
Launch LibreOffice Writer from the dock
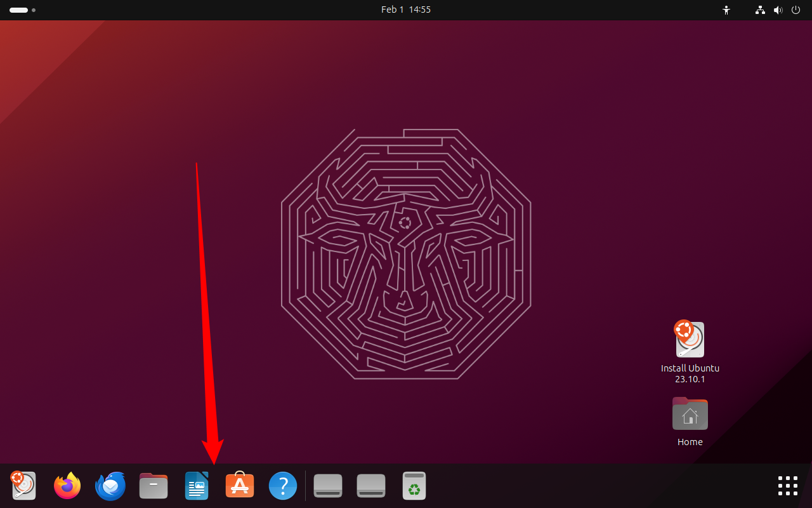coord(197,486)
